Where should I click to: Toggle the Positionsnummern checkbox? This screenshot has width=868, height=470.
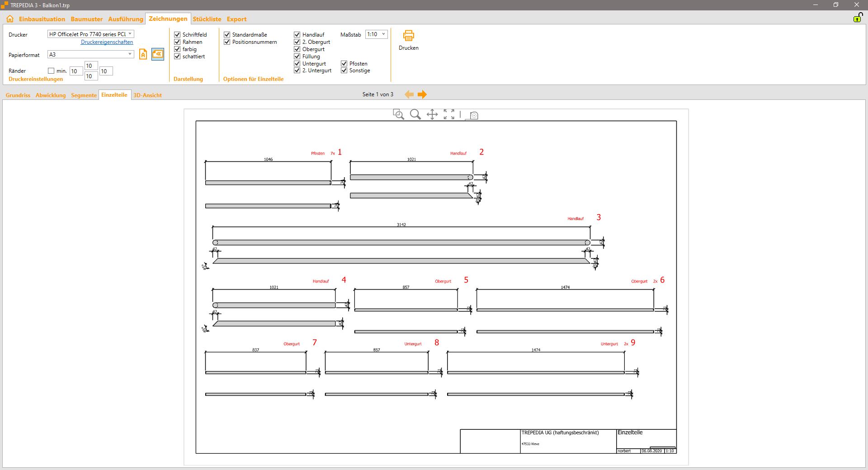click(x=227, y=42)
